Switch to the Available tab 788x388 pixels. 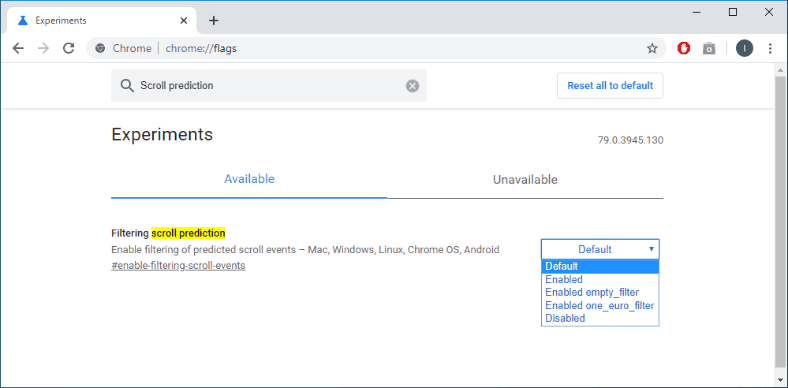click(249, 179)
